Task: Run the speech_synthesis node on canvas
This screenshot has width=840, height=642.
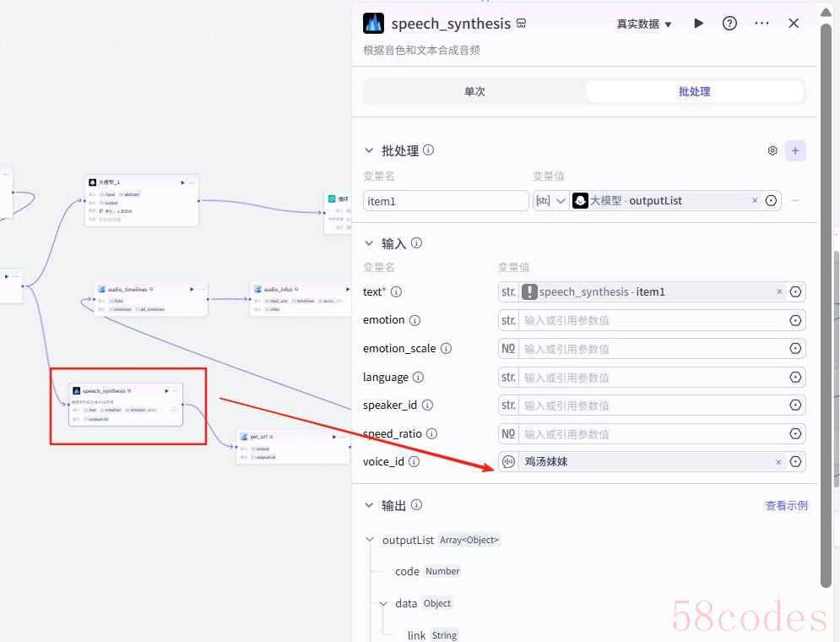Action: [166, 391]
